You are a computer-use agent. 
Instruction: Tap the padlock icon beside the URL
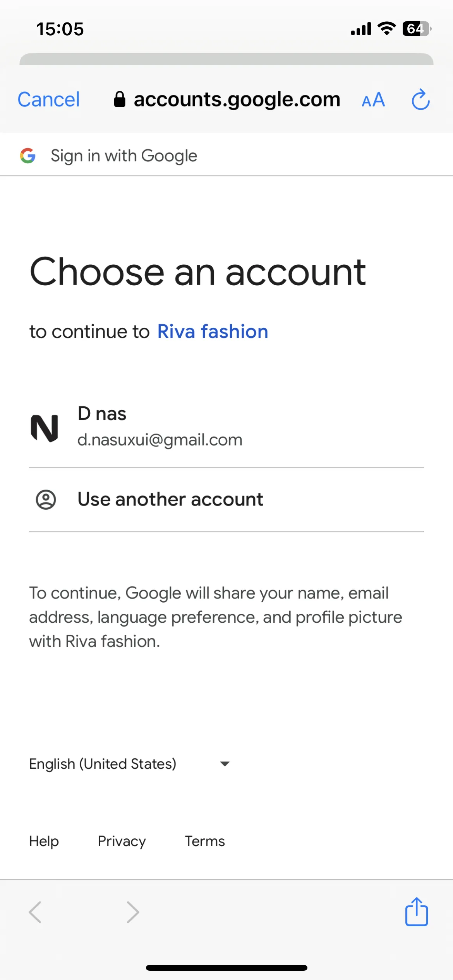120,99
